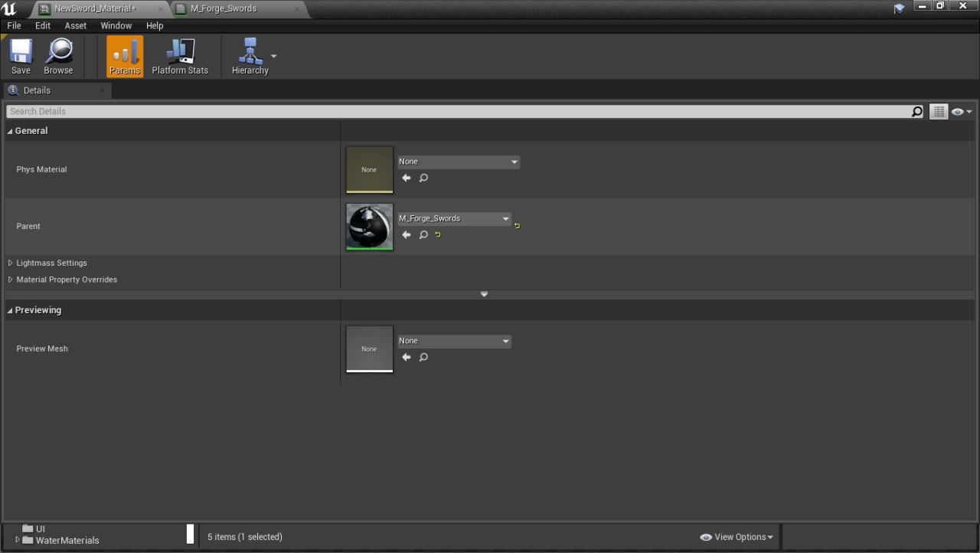Switch to the NewSword_Material tab

point(100,8)
